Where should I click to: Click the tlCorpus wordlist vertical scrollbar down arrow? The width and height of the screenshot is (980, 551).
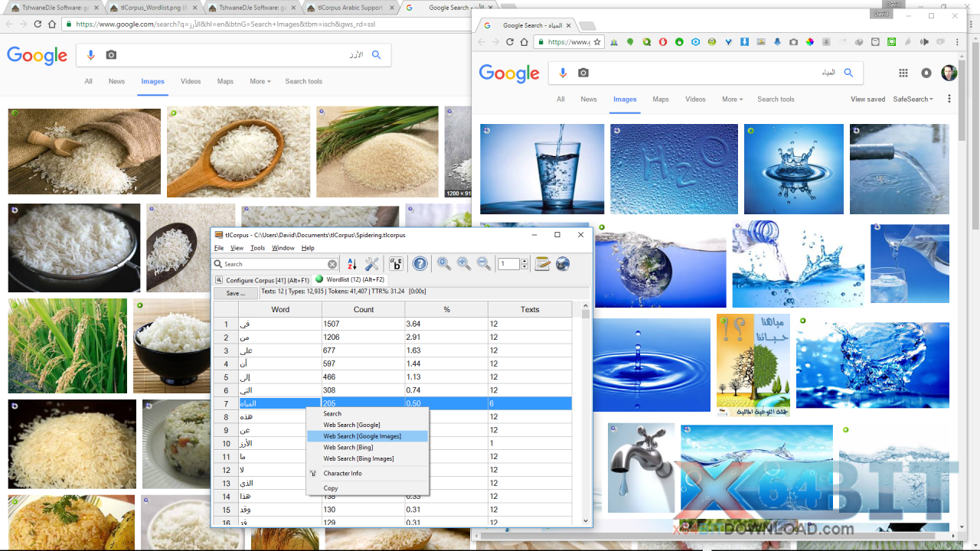click(586, 521)
